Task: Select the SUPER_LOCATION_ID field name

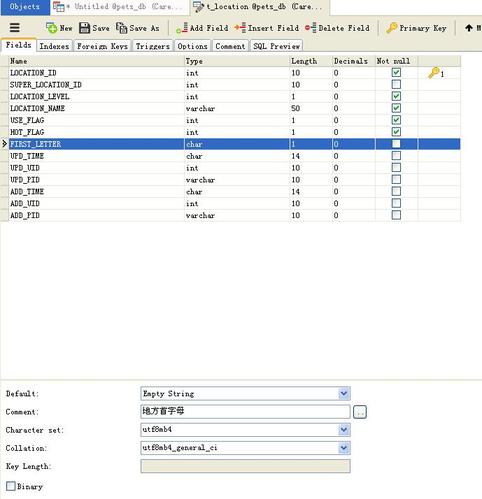Action: pyautogui.click(x=46, y=85)
